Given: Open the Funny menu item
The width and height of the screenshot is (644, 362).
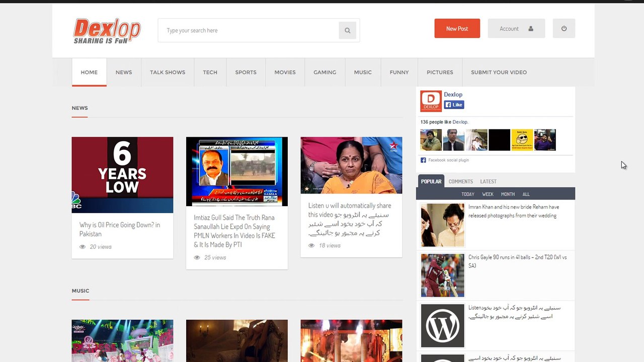Looking at the screenshot, I should (399, 72).
